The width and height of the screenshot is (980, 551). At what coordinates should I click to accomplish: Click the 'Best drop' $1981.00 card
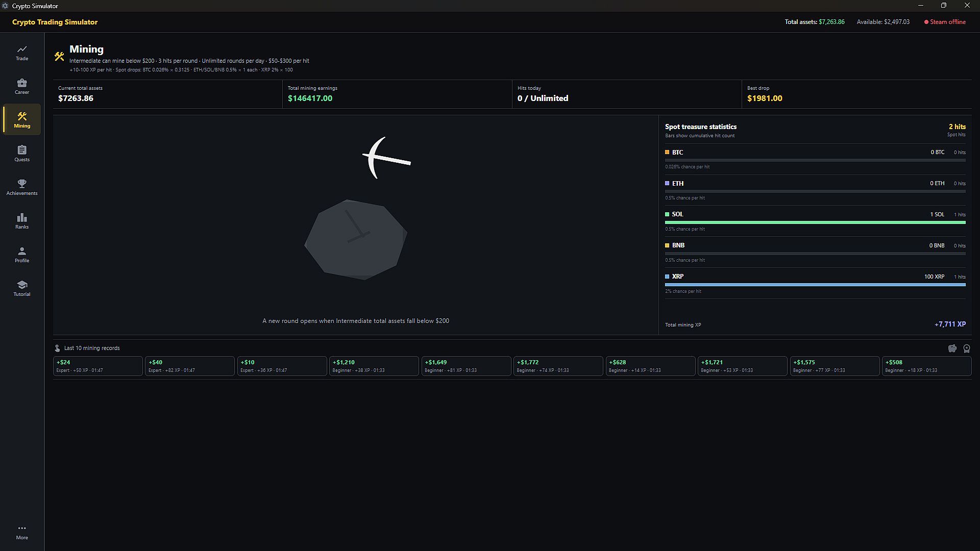[857, 94]
